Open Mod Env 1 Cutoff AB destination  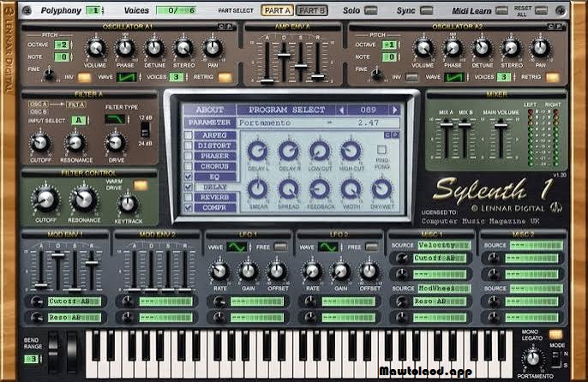pyautogui.click(x=75, y=301)
